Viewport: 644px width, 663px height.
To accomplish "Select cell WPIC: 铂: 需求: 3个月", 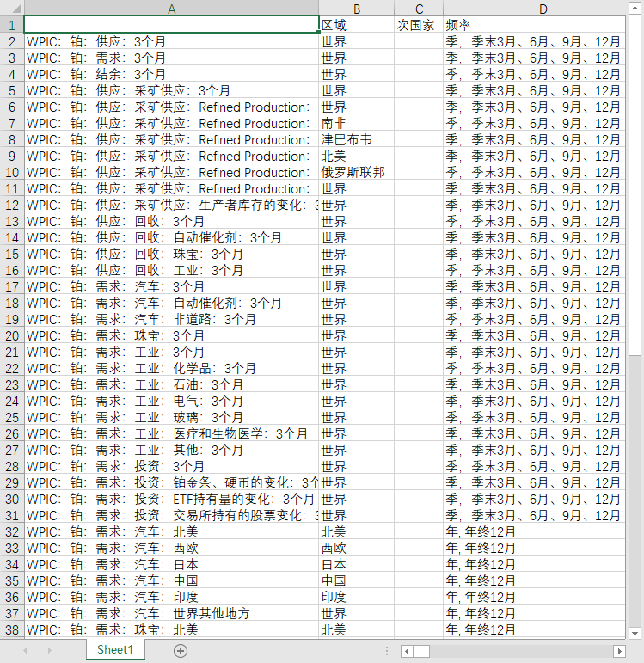I will 171,58.
